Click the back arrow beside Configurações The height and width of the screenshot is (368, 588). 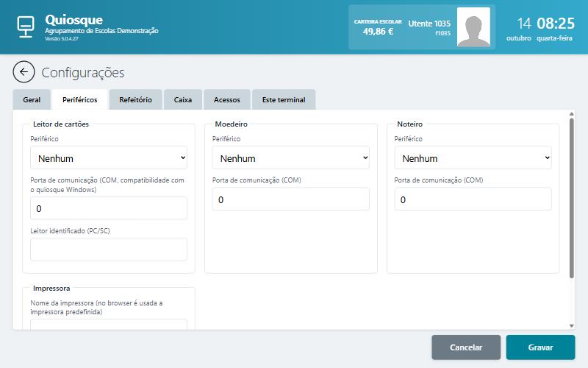(24, 71)
